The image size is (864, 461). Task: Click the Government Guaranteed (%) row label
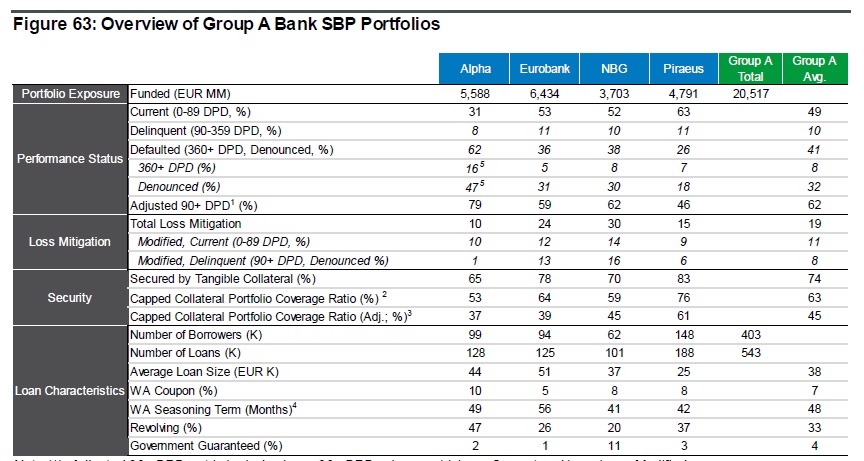click(x=207, y=445)
